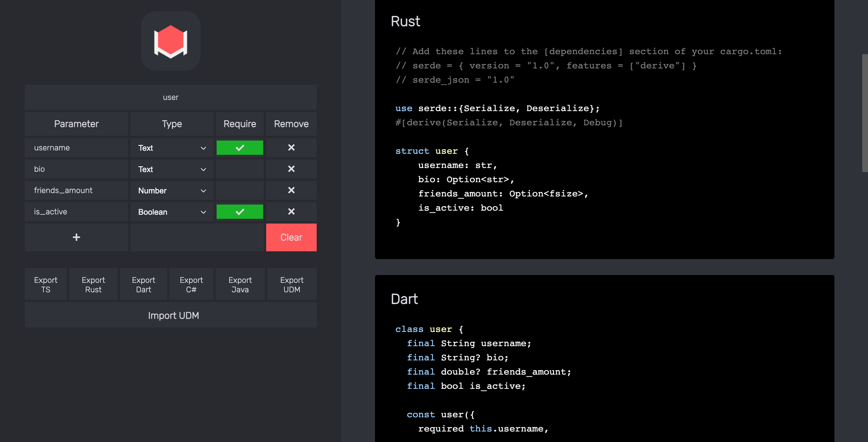Remove the username parameter row
This screenshot has height=442, width=868.
[x=291, y=148]
